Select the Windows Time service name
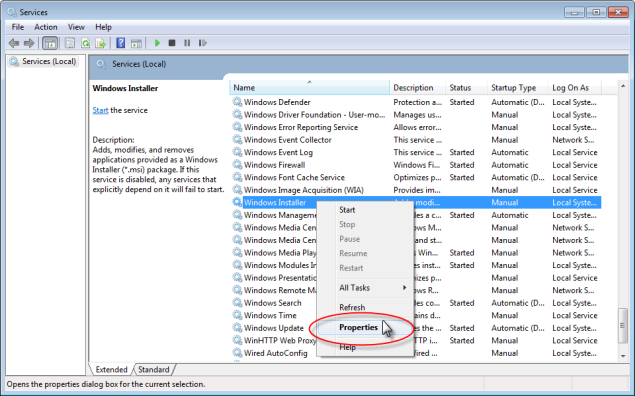The width and height of the screenshot is (635, 396). (x=270, y=315)
